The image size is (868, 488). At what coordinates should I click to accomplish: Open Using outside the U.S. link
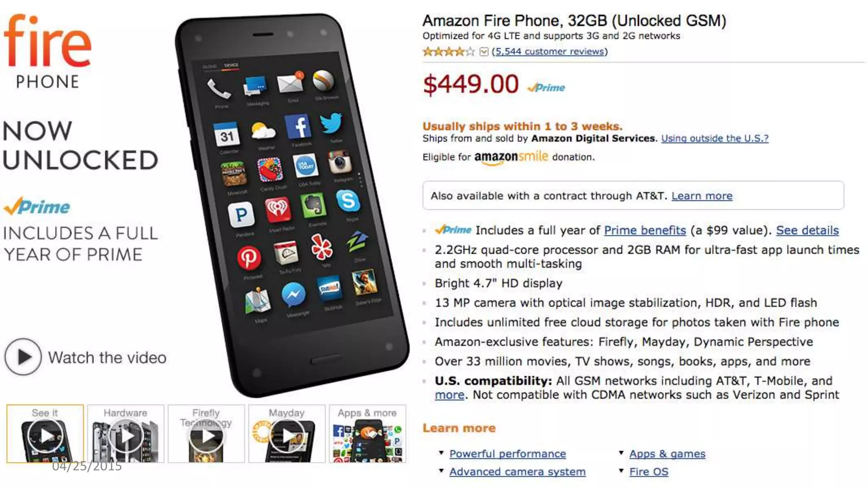715,138
